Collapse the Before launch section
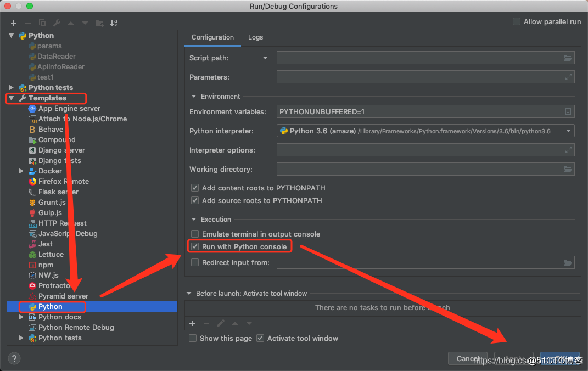This screenshot has height=371, width=588. [x=189, y=294]
